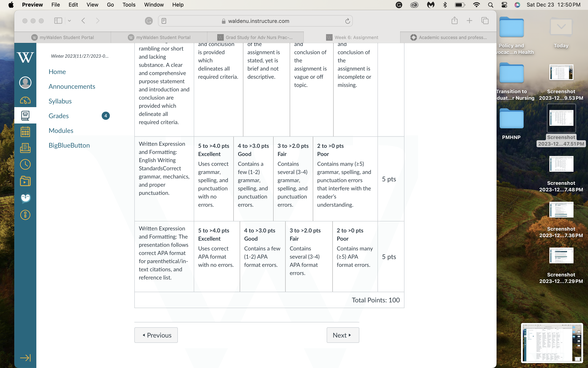
Task: Open the Dashboard gauge icon in sidebar
Action: (x=25, y=100)
